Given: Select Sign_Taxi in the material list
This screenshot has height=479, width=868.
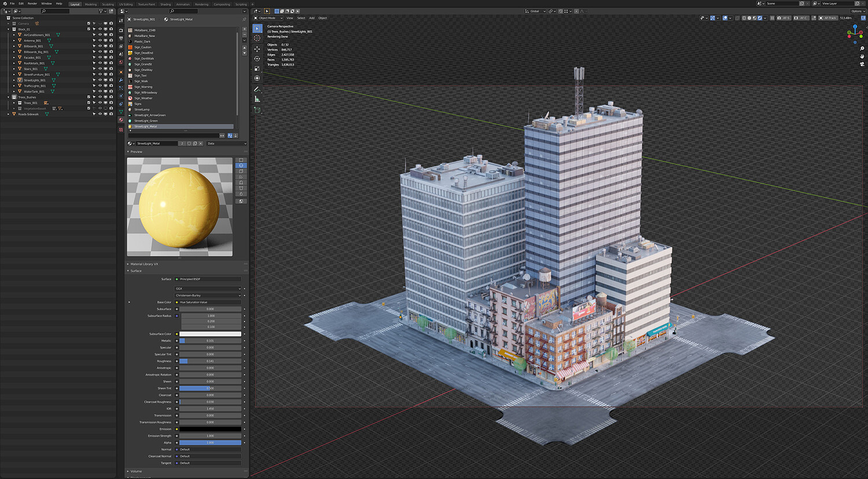Looking at the screenshot, I should coord(141,75).
